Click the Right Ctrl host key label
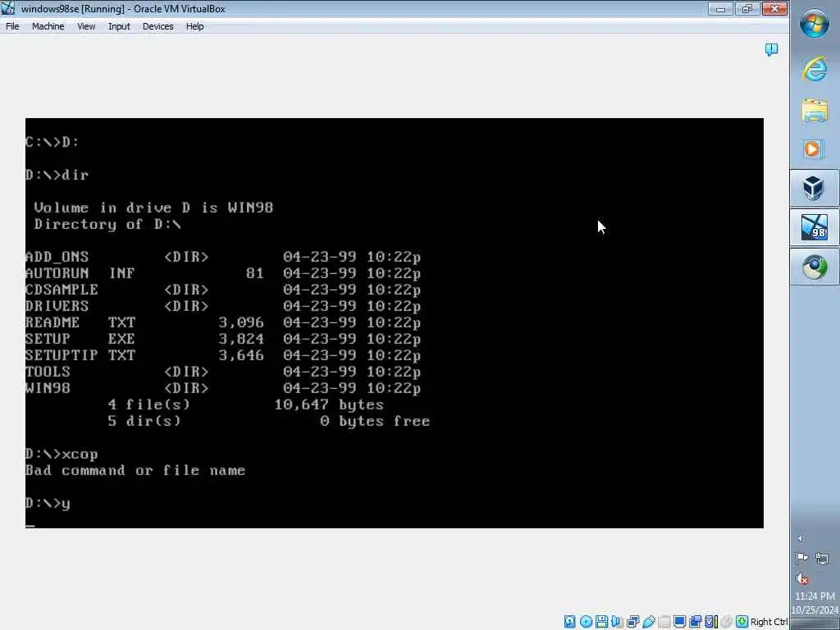 769,622
